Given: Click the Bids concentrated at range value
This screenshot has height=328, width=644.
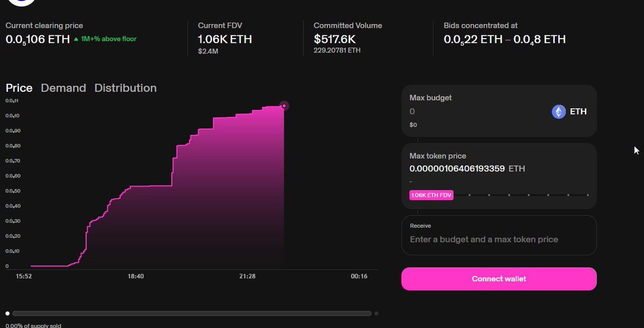Looking at the screenshot, I should coord(504,39).
